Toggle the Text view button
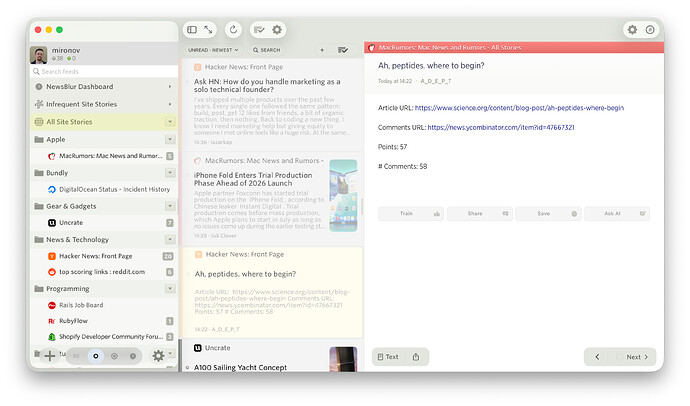This screenshot has height=406, width=690. pyautogui.click(x=388, y=357)
